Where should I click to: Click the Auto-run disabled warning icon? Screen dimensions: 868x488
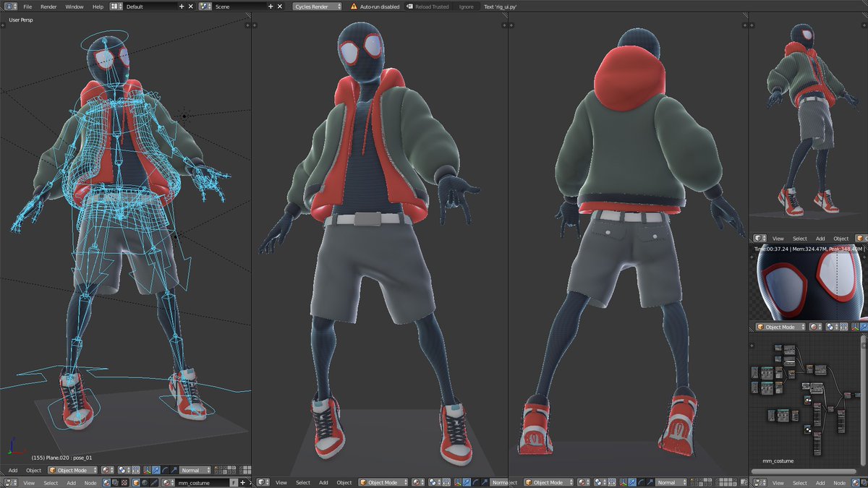point(354,7)
